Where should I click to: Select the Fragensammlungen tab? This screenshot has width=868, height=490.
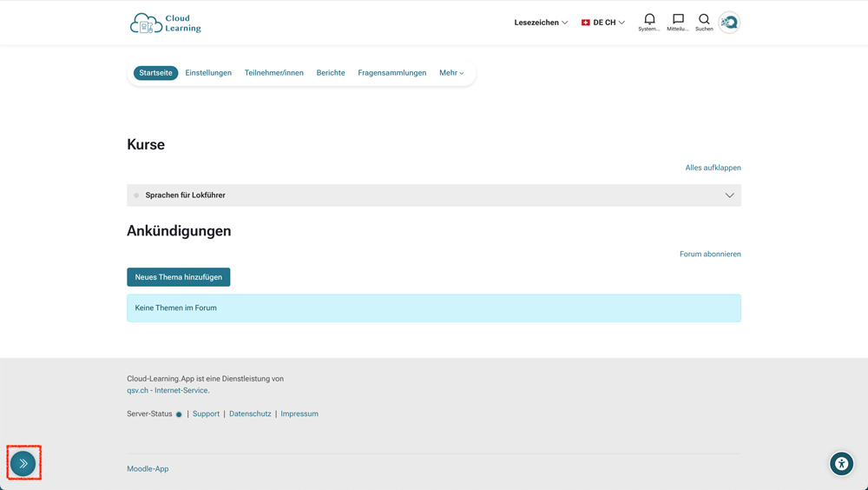pos(391,73)
